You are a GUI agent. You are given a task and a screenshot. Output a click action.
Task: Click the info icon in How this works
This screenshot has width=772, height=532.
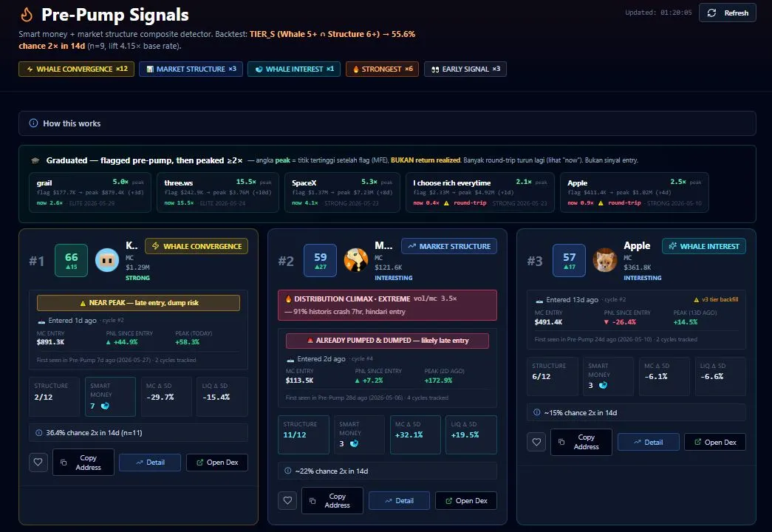click(x=33, y=123)
